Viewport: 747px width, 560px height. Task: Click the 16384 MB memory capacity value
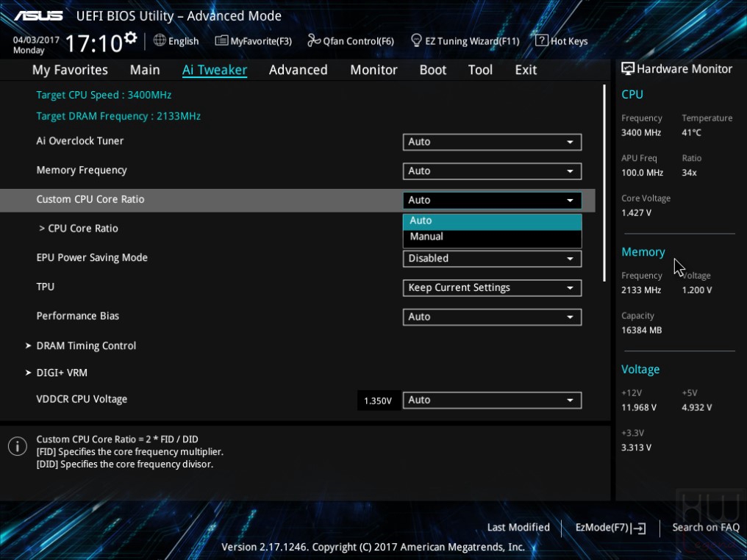point(641,331)
